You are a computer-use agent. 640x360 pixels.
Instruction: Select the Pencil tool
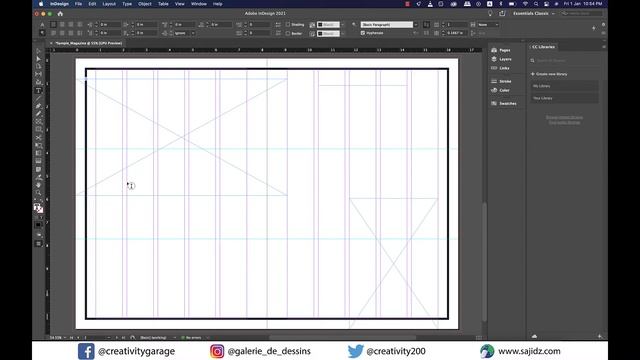coord(38,114)
